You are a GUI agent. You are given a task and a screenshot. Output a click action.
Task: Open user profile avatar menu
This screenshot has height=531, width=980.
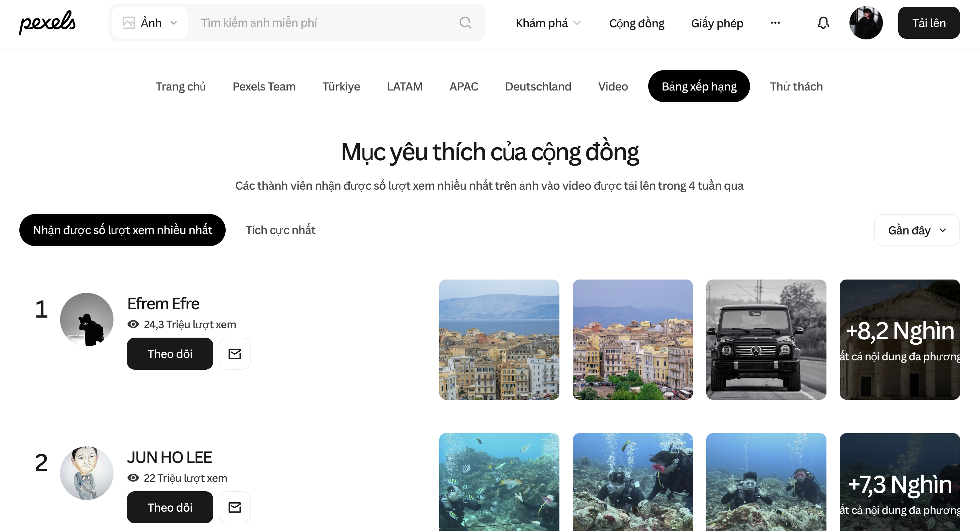866,23
